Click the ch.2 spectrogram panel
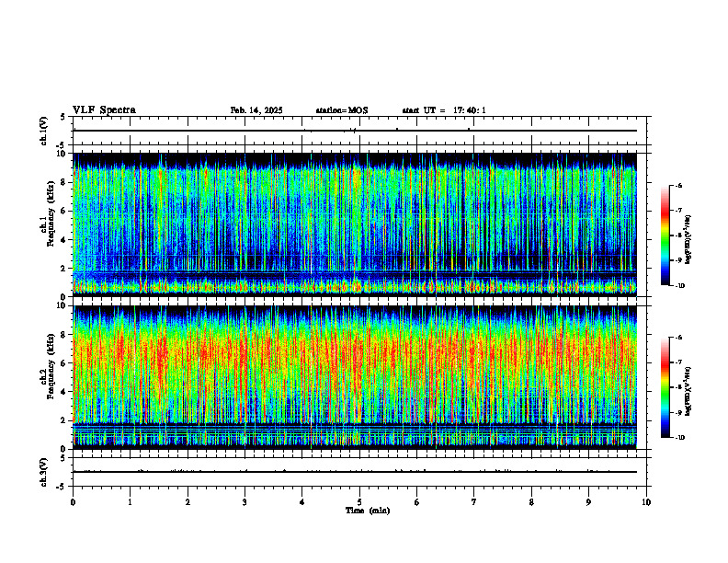 (355, 377)
